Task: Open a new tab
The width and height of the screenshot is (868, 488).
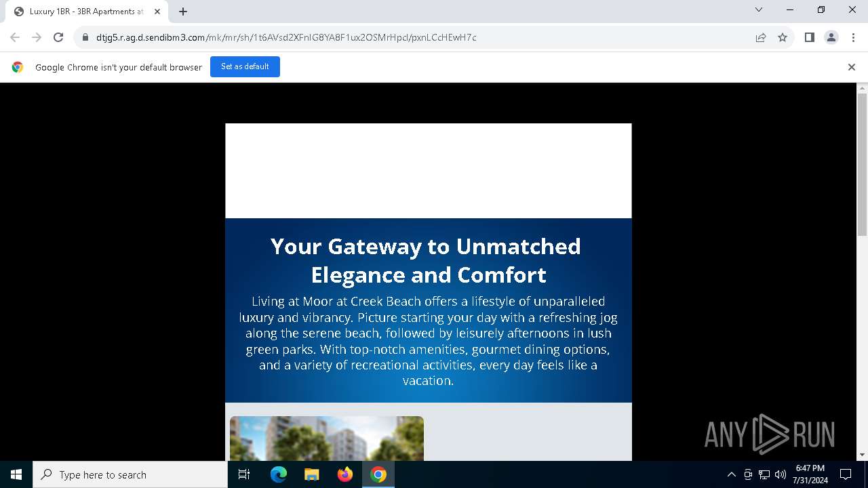Action: click(183, 12)
